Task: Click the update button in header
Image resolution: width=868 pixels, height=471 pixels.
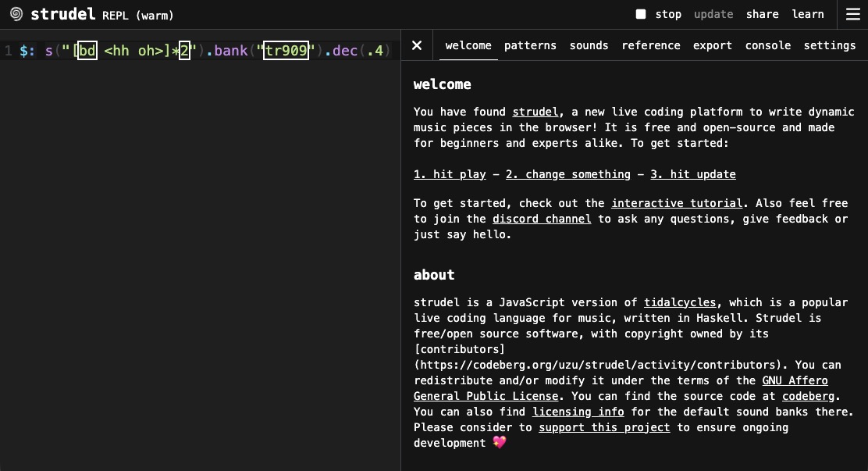Action: [713, 14]
